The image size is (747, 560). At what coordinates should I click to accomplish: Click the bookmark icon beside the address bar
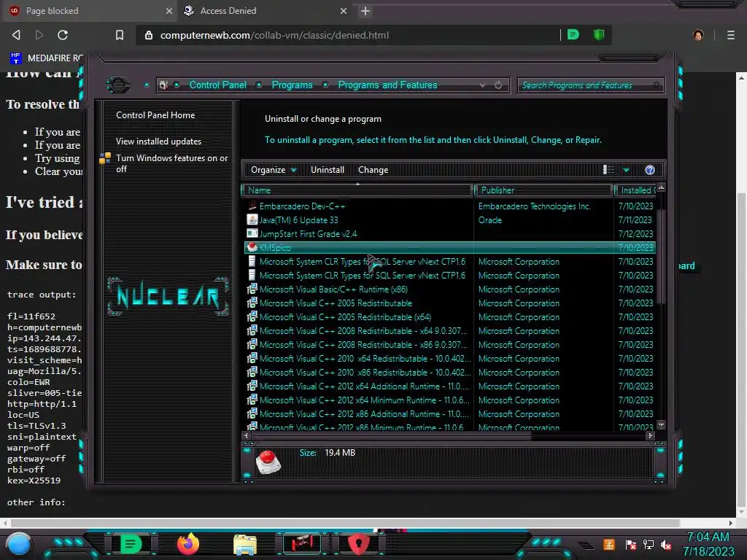pyautogui.click(x=120, y=35)
